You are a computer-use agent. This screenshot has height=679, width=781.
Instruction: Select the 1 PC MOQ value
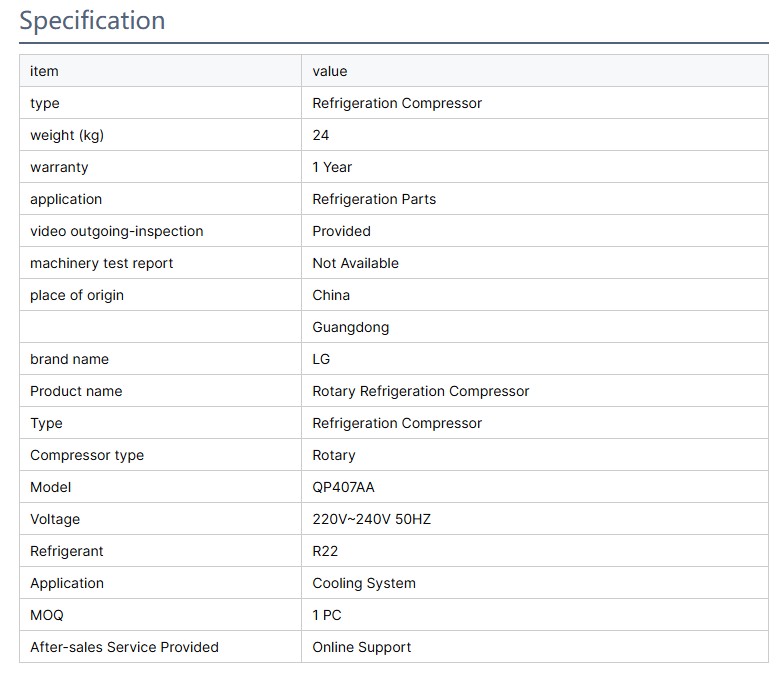click(x=326, y=615)
